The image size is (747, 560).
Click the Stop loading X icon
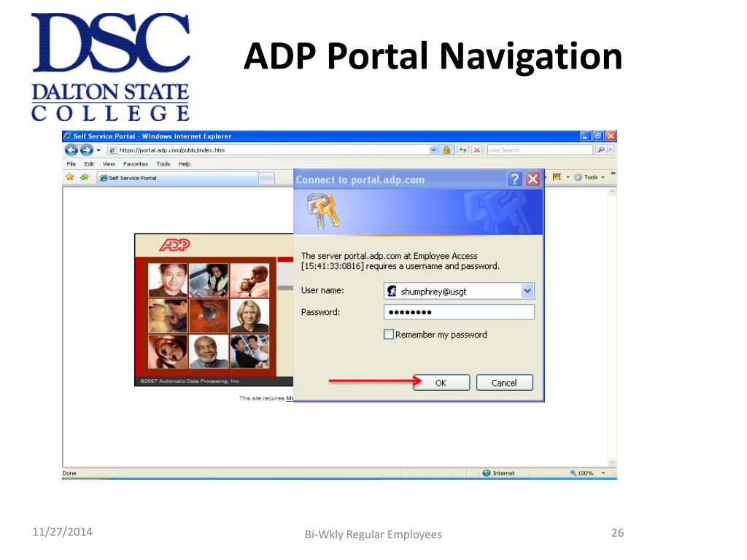click(x=477, y=150)
